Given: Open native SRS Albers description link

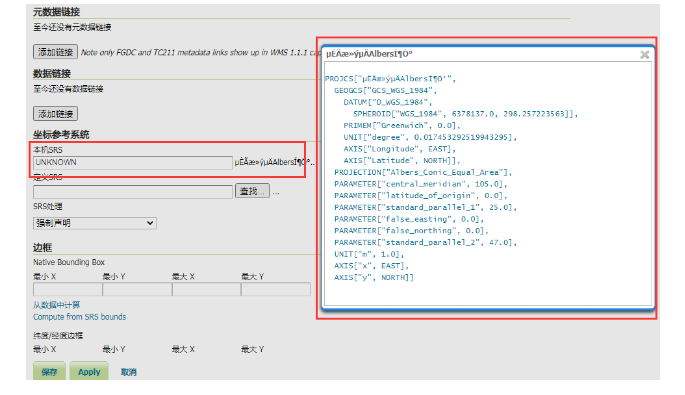Looking at the screenshot, I should (x=274, y=163).
